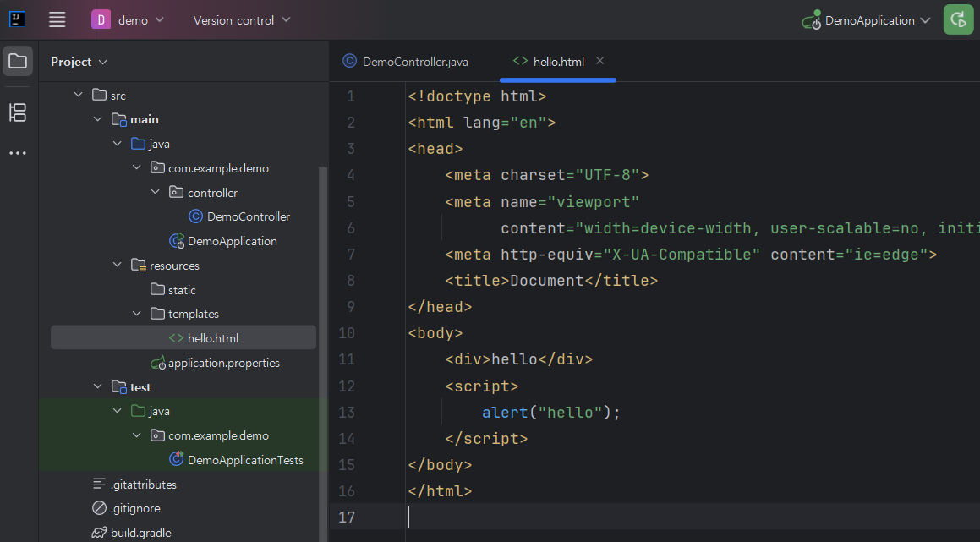The width and height of the screenshot is (980, 542).
Task: Click the build.gradle elephant icon
Action: coord(100,533)
